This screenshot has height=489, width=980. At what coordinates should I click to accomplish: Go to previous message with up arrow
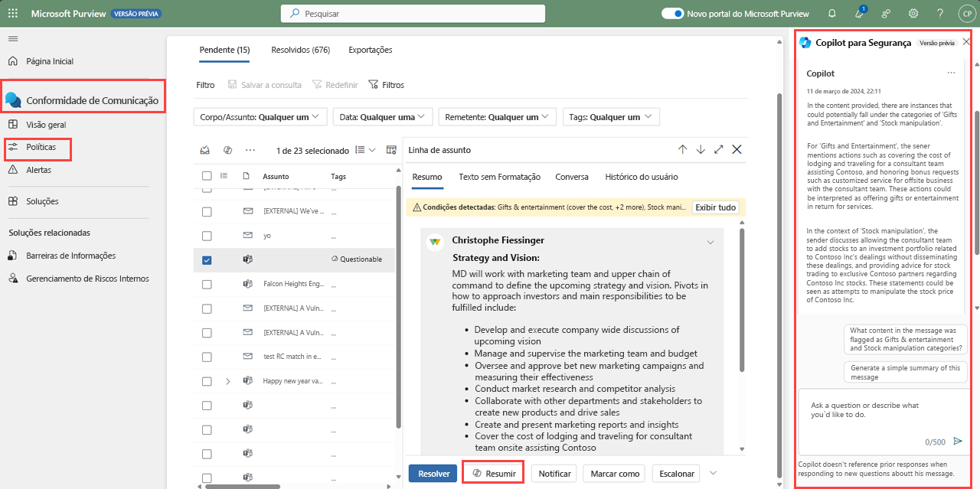pos(682,149)
